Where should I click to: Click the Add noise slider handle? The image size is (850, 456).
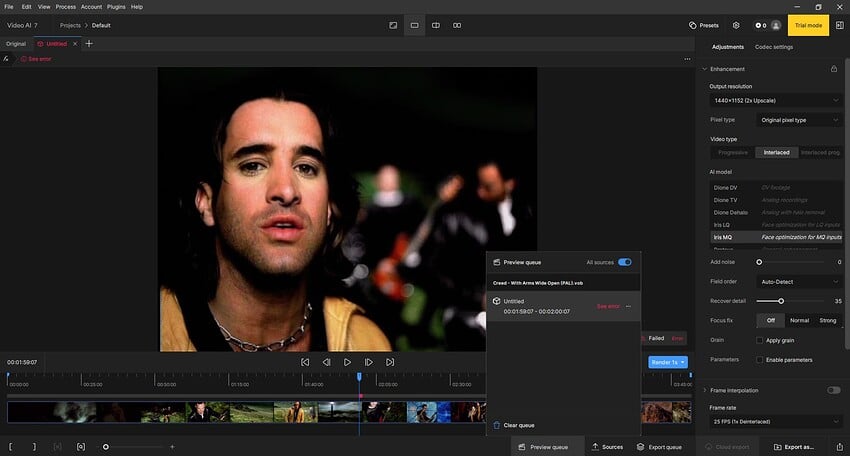(x=759, y=262)
